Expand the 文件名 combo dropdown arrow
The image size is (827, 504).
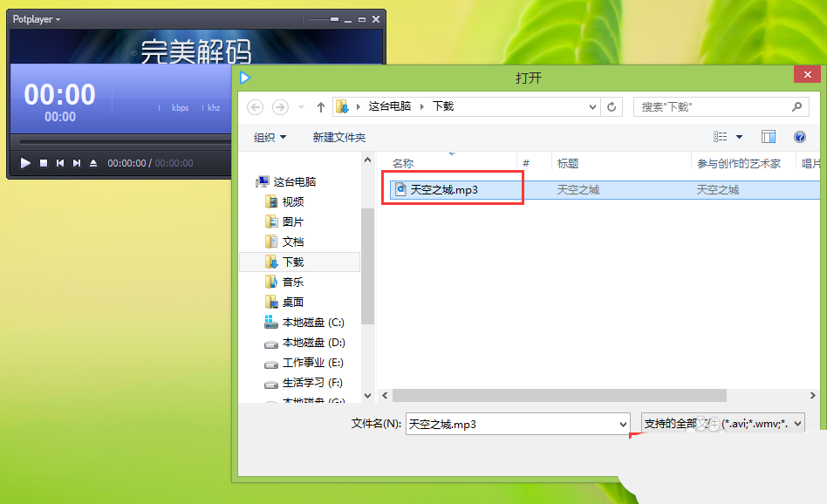point(623,424)
